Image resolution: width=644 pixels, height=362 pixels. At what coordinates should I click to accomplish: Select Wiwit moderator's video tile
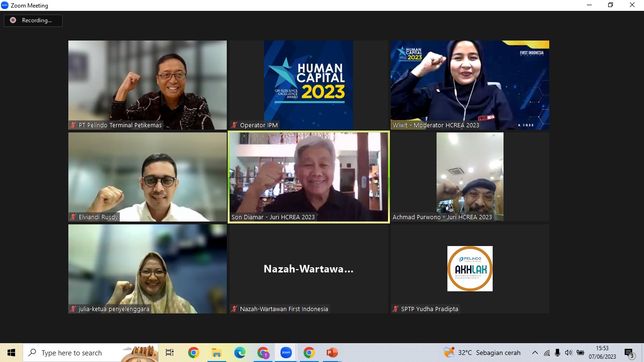pos(470,85)
